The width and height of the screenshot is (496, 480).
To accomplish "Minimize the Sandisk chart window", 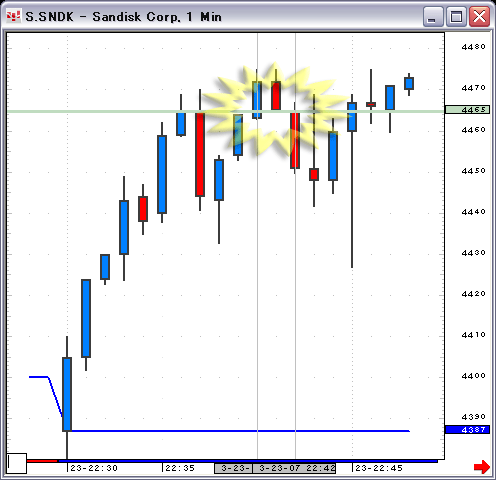I will [x=433, y=16].
